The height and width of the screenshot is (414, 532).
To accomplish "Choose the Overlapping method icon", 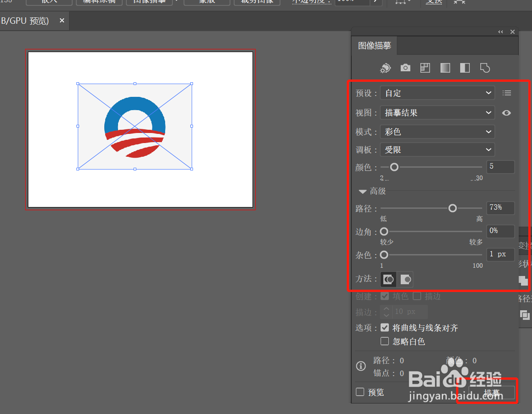I will point(405,280).
